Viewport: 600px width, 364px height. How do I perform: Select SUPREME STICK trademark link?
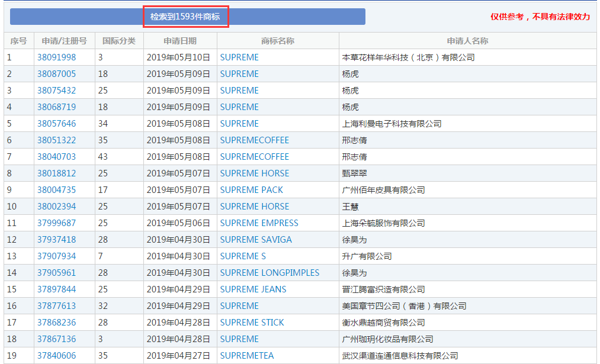(252, 323)
